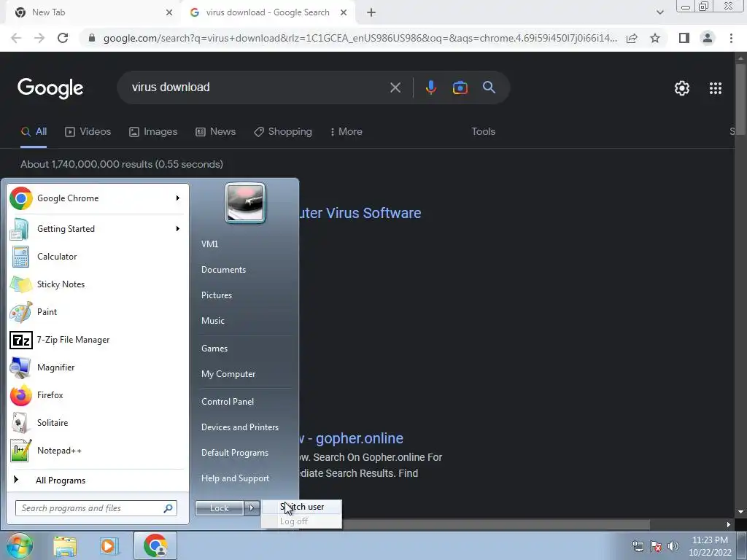Expand Google Chrome jump list arrow

click(x=178, y=198)
